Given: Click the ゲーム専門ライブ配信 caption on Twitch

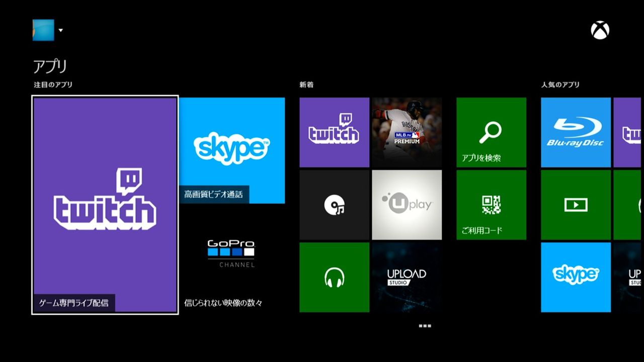Looking at the screenshot, I should pyautogui.click(x=73, y=302).
